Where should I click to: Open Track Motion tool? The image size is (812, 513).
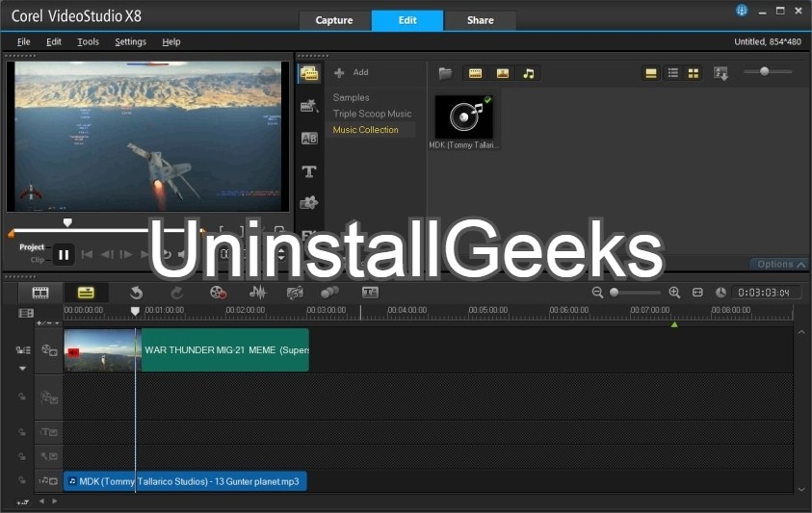click(329, 293)
